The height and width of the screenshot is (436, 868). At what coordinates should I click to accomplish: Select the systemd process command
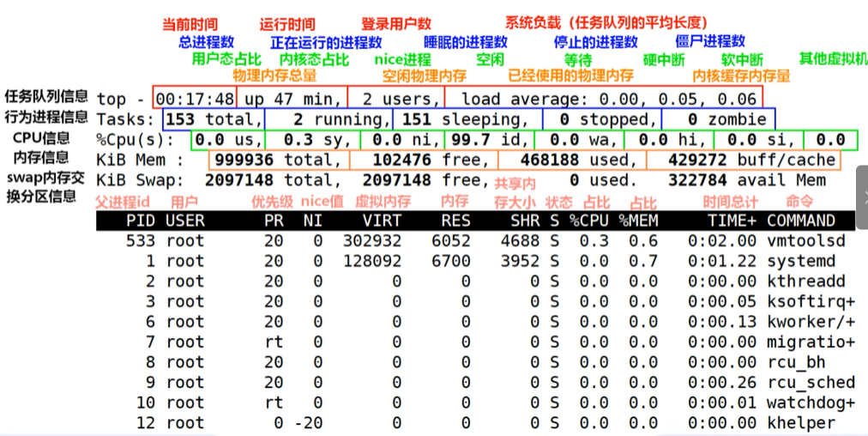[x=801, y=261]
